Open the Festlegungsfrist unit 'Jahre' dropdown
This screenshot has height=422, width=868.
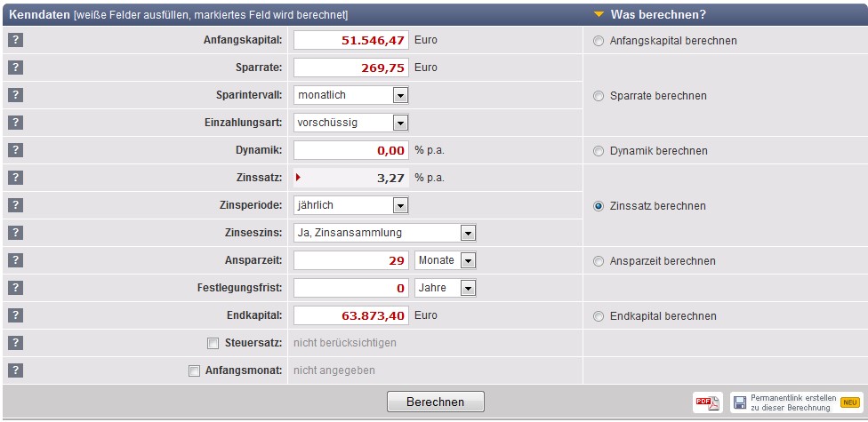446,288
